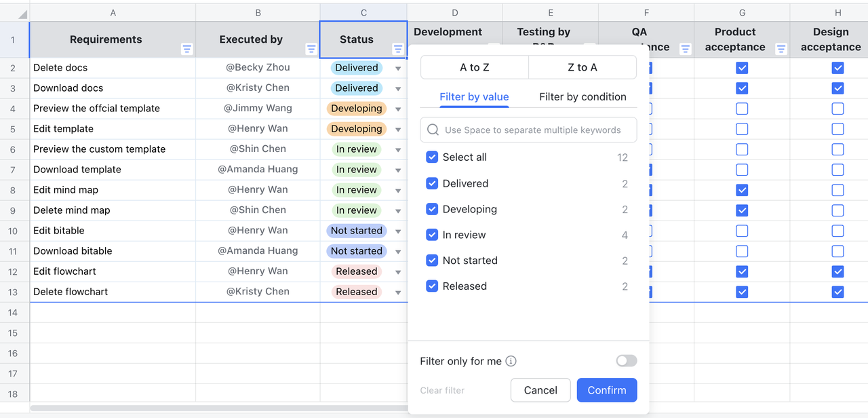This screenshot has height=418, width=868.
Task: Click the search magnifier icon in filter panel
Action: click(433, 130)
